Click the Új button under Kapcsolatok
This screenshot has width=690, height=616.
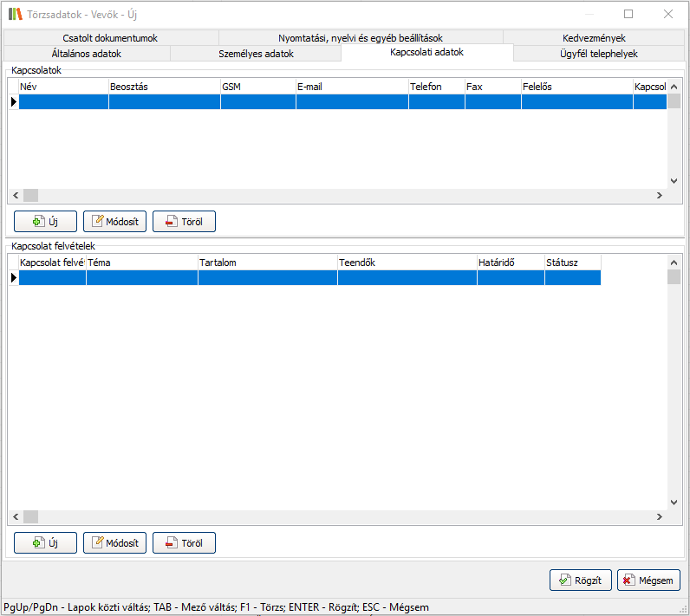46,221
